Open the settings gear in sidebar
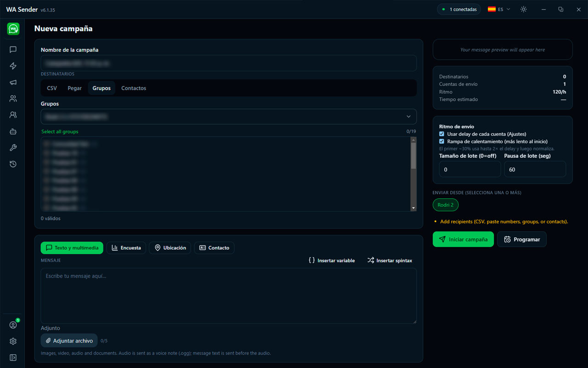This screenshot has width=588, height=368. click(x=13, y=341)
